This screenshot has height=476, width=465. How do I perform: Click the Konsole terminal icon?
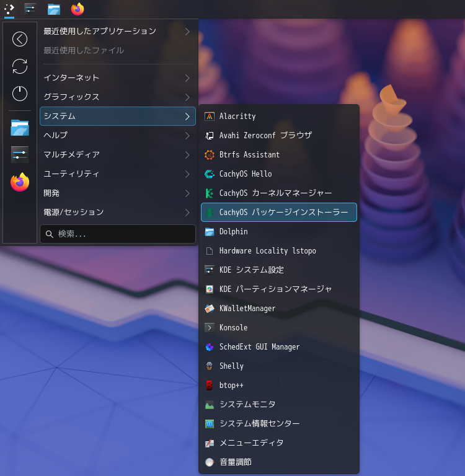coord(210,327)
